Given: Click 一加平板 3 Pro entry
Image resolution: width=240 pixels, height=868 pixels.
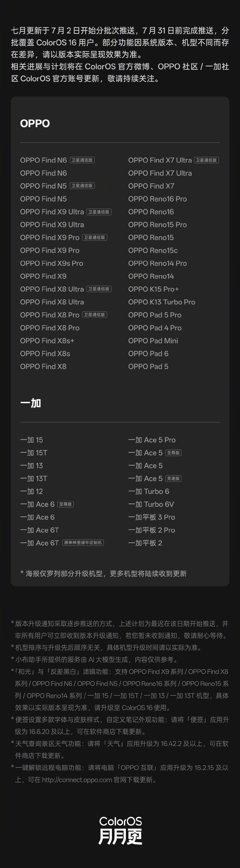Looking at the screenshot, I should pos(152,517).
